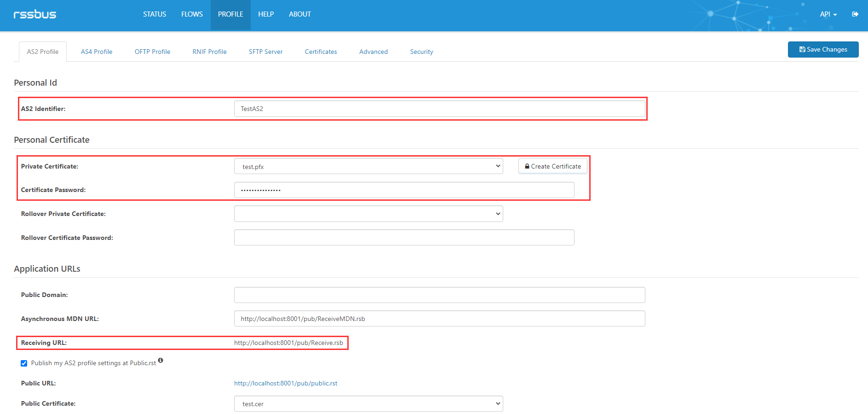The image size is (868, 414).
Task: Open the Public Certificate dropdown
Action: coord(368,404)
